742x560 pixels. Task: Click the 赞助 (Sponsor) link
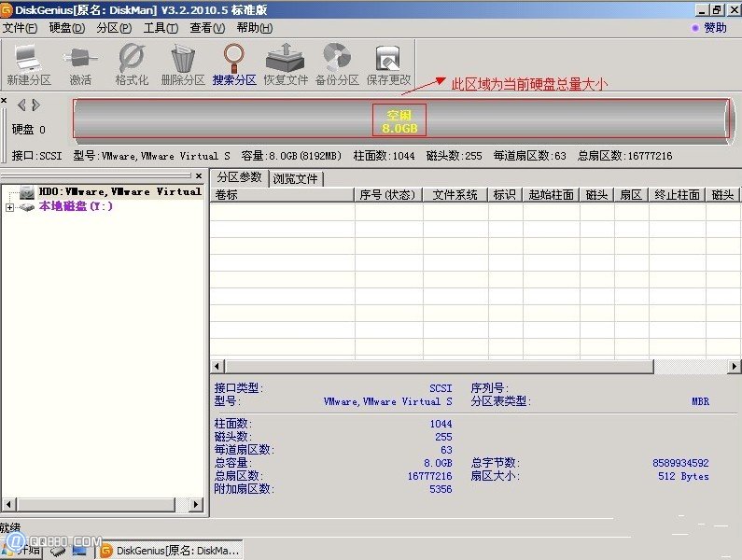click(715, 28)
